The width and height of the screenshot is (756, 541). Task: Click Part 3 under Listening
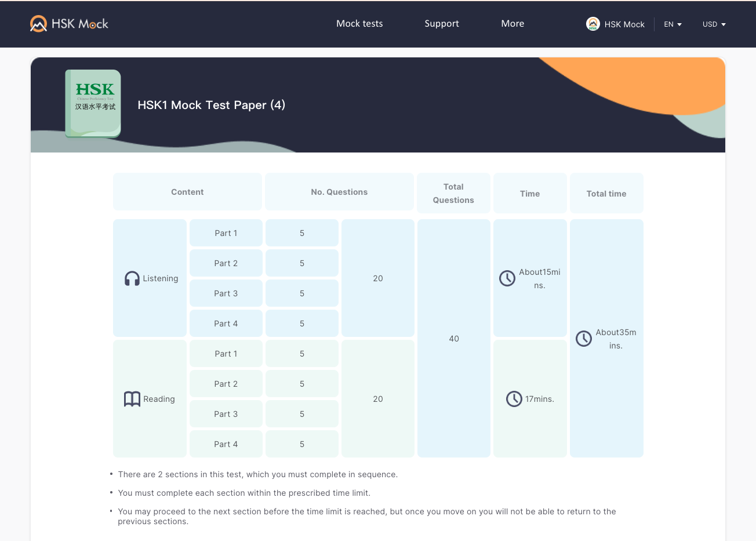coord(226,293)
